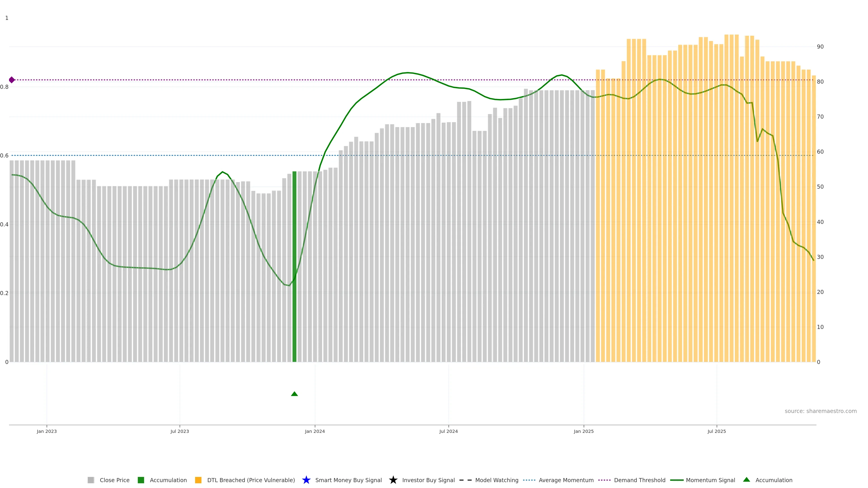Click the green Accumulation square legend icon
Viewport: 868px width, 488px height.
tap(141, 480)
